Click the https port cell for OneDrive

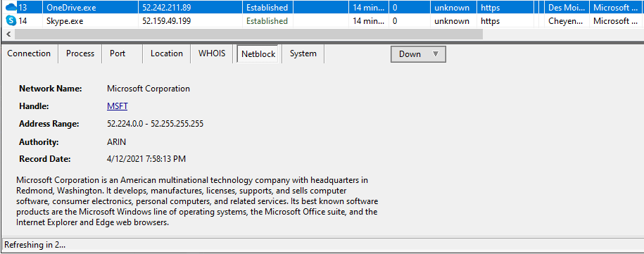tap(491, 7)
